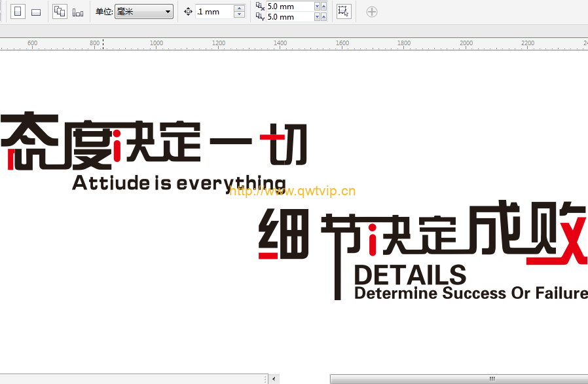588x384 pixels.
Task: Decrease nudge distance with down arrow
Action: point(239,15)
